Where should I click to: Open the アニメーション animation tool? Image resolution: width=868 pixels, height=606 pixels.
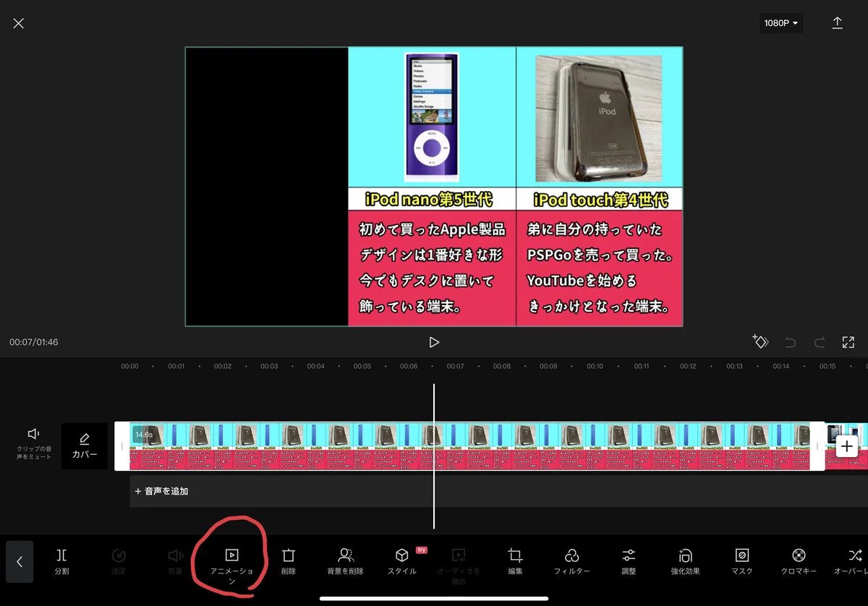[x=231, y=566]
